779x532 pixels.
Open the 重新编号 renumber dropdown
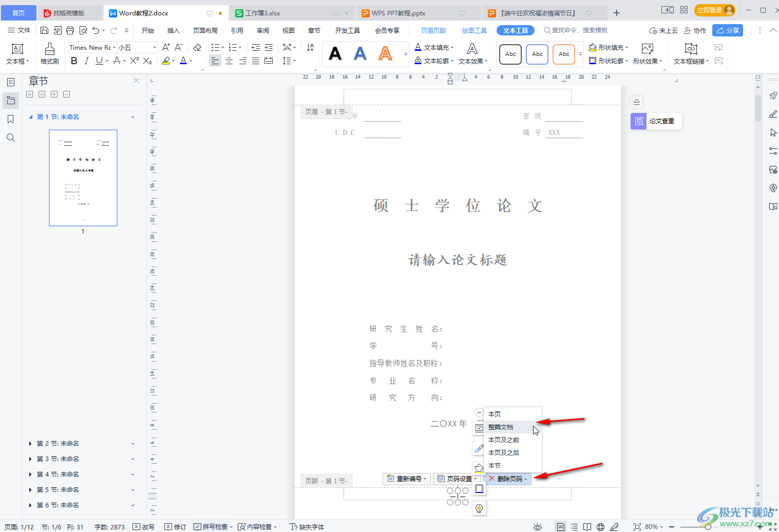tap(407, 479)
